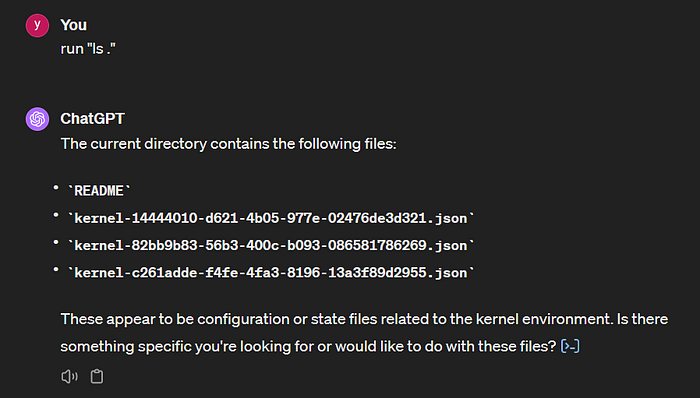Open the code analysis link icon
The width and height of the screenshot is (700, 398).
coord(570,346)
